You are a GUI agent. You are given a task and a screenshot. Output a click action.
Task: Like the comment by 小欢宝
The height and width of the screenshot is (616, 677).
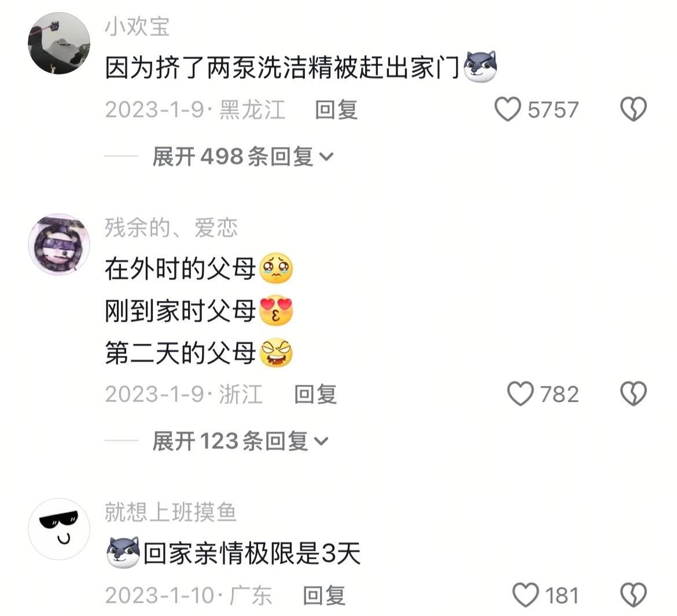point(507,109)
